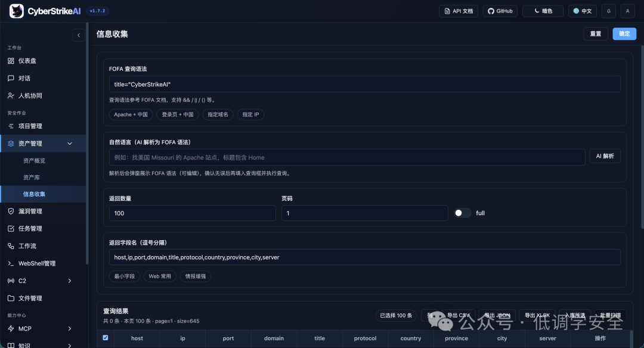This screenshot has height=348, width=644.
Task: Click the AI 解析 button
Action: coord(605,156)
